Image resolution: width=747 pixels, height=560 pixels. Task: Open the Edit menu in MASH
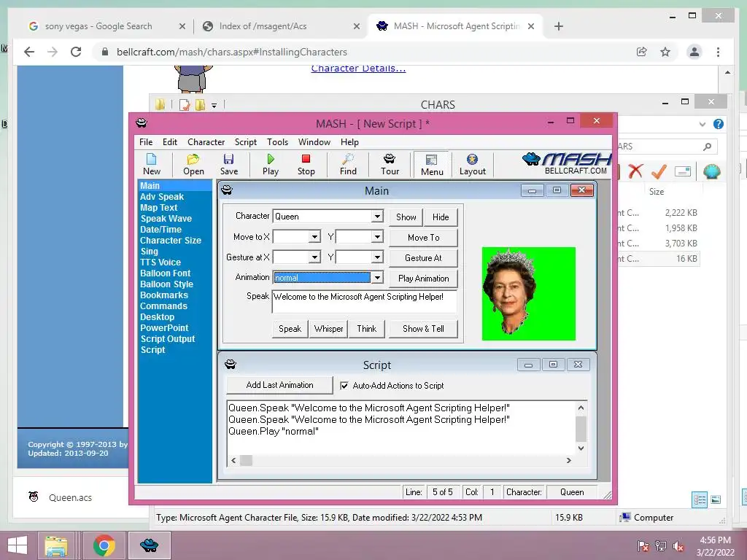tap(169, 142)
